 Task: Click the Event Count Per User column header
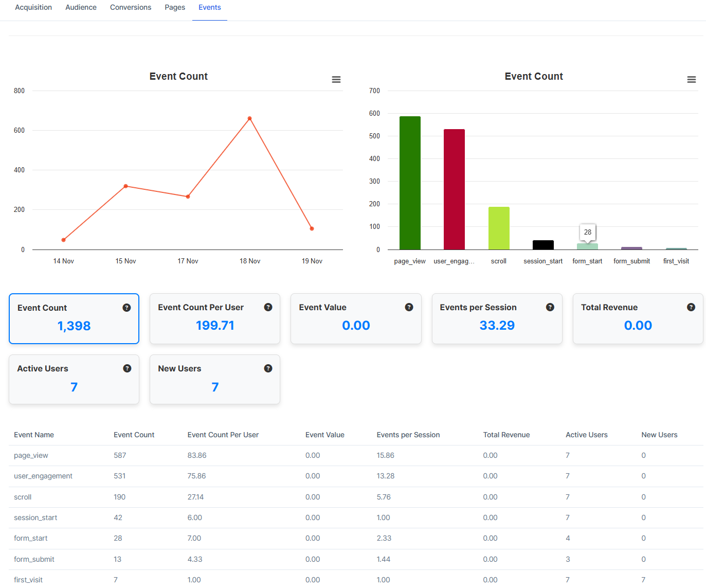(x=223, y=435)
